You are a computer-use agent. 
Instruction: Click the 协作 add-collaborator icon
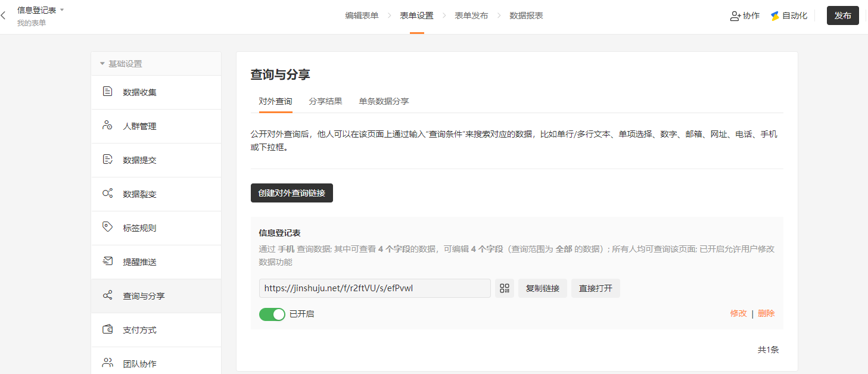[x=735, y=16]
